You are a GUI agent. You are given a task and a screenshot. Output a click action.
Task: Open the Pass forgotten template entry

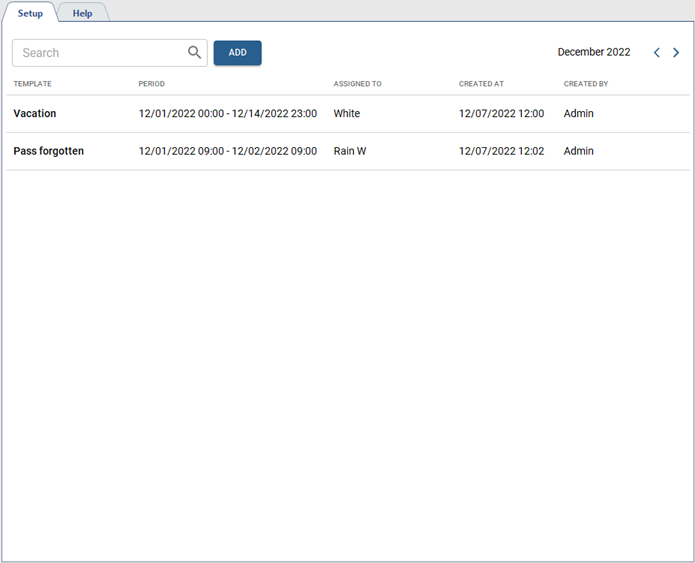tap(49, 151)
